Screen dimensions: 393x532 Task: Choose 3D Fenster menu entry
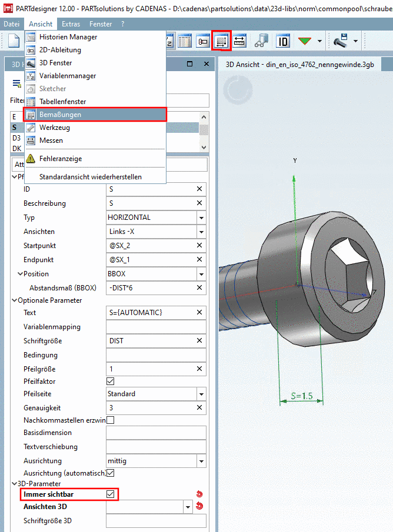coord(95,63)
